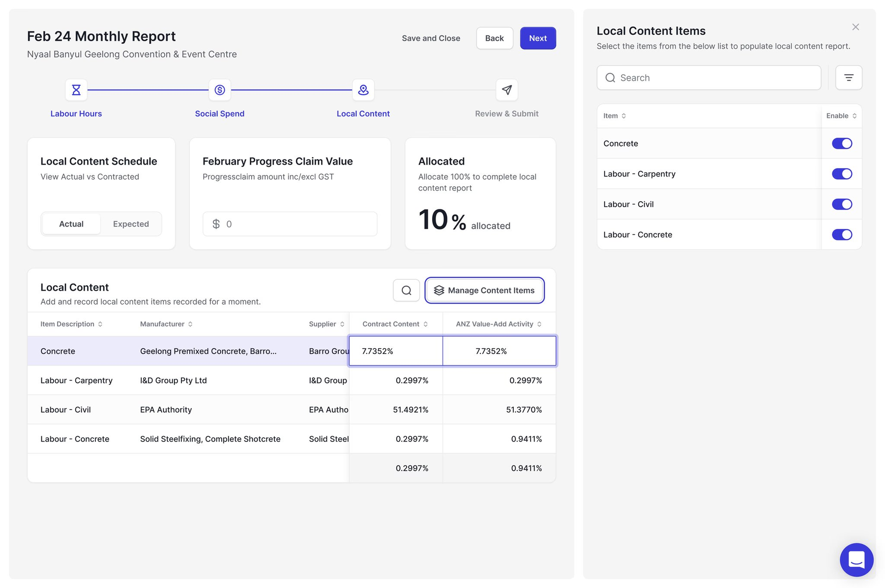Screen dimensions: 885x588
Task: Go to the Social Spend step
Action: click(220, 114)
